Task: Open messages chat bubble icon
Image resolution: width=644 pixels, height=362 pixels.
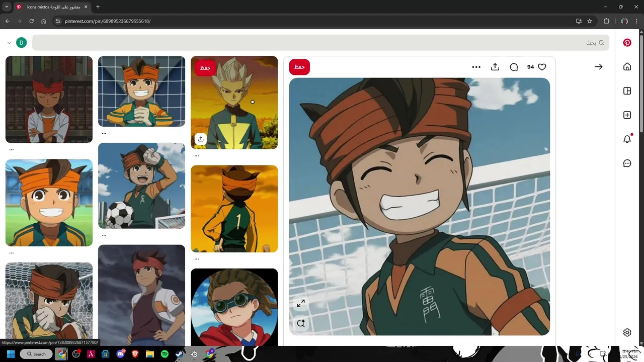Action: point(627,163)
